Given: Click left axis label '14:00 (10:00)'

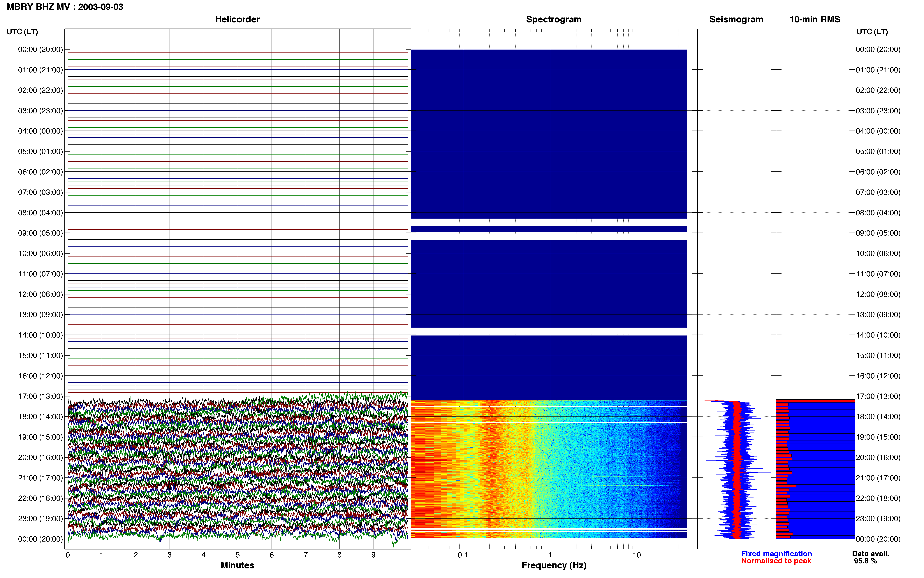Looking at the screenshot, I should pyautogui.click(x=41, y=335).
